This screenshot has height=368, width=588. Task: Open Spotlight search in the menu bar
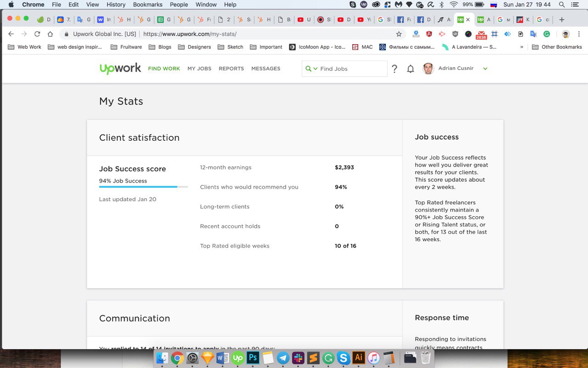click(561, 5)
